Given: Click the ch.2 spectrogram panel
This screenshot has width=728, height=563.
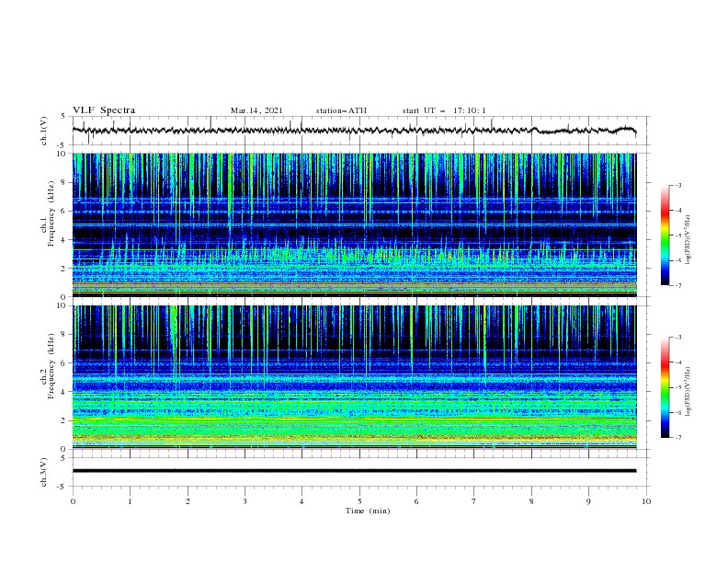Looking at the screenshot, I should 355,377.
